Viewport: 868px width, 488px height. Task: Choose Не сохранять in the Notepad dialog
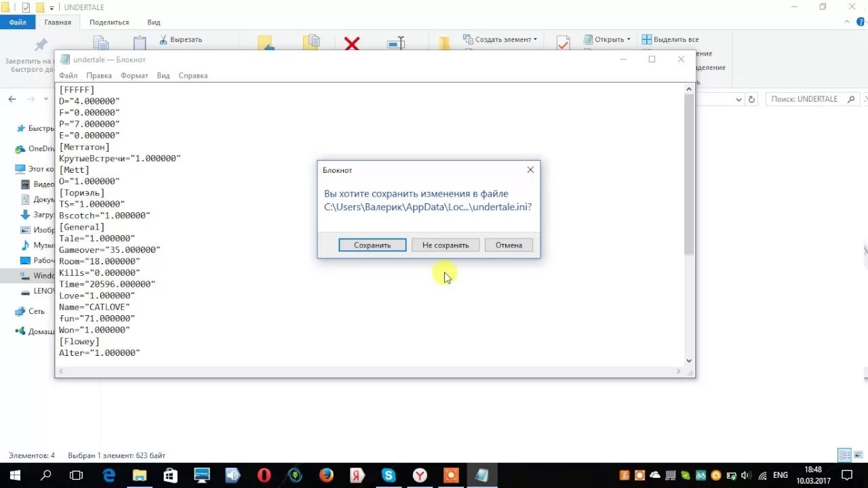pos(446,245)
